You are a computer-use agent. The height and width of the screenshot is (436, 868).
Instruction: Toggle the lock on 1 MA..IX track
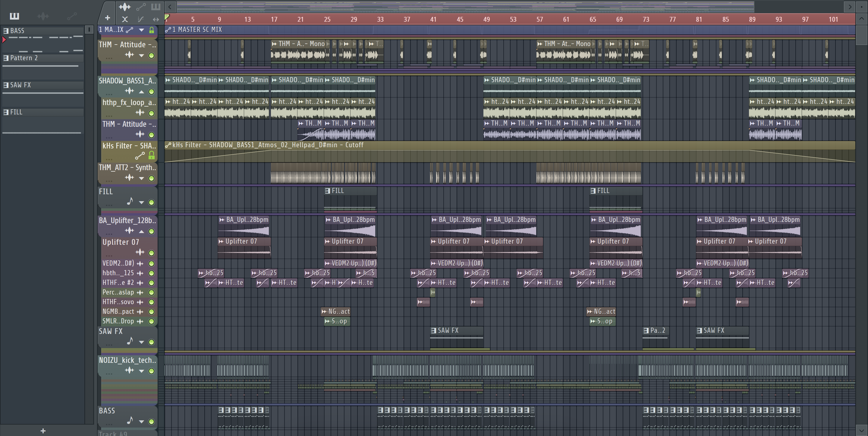click(x=152, y=30)
